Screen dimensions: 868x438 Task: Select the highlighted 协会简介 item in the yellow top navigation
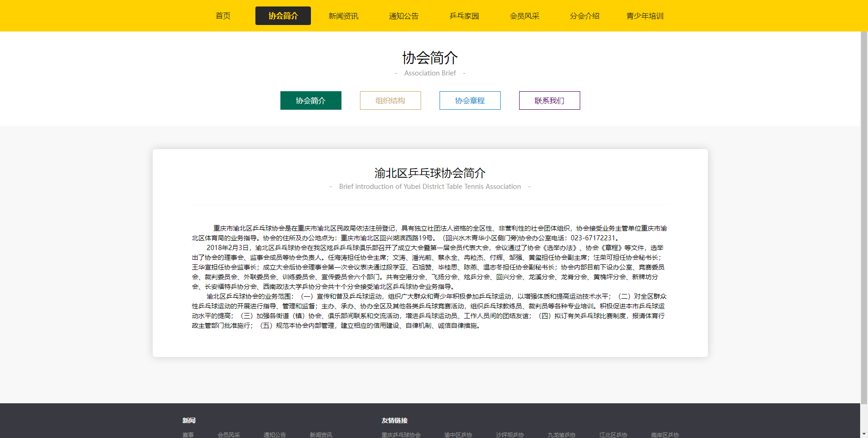coord(283,16)
